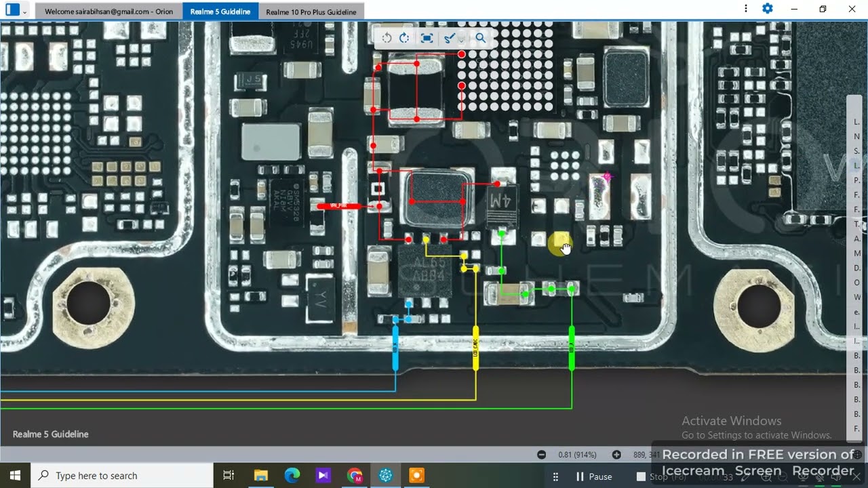This screenshot has height=488, width=868.
Task: Open Google Chrome from the taskbar
Action: pos(355,476)
